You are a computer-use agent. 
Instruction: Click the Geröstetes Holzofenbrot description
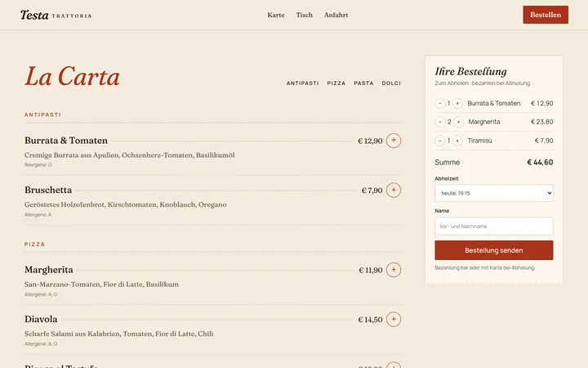pyautogui.click(x=126, y=204)
